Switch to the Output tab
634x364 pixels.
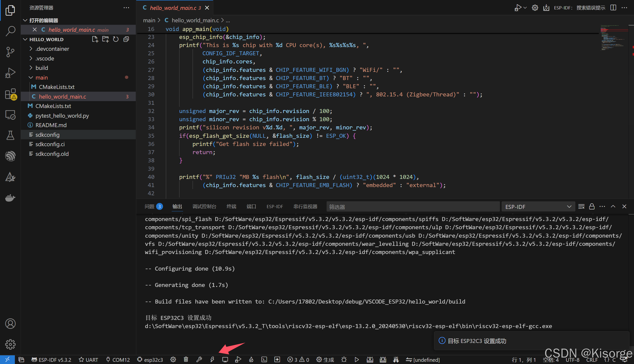click(x=177, y=206)
